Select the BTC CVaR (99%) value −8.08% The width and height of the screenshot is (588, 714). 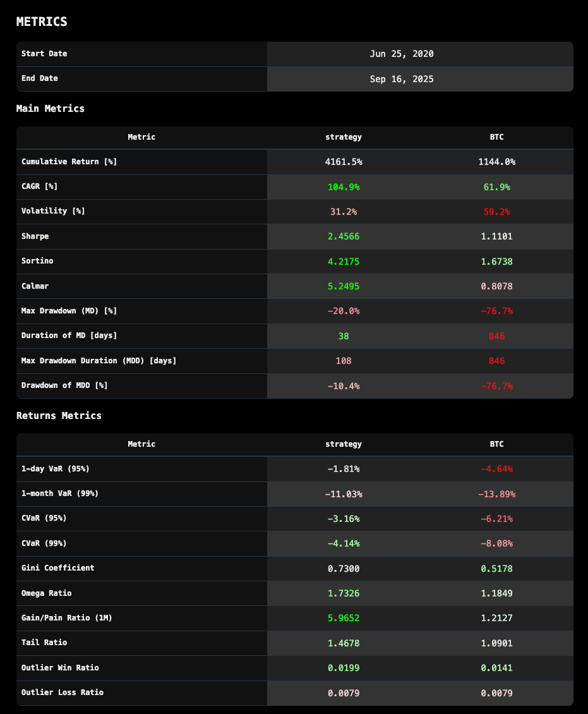496,543
